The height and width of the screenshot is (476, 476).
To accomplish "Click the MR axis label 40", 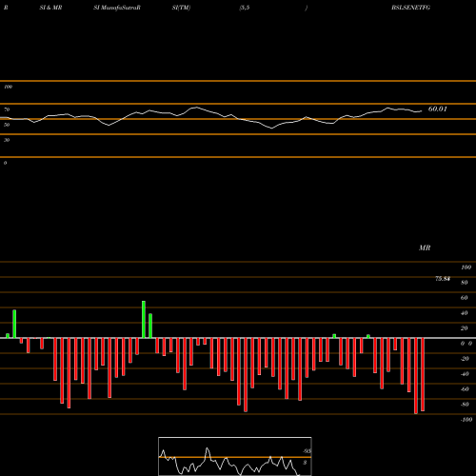I will click(x=465, y=313).
